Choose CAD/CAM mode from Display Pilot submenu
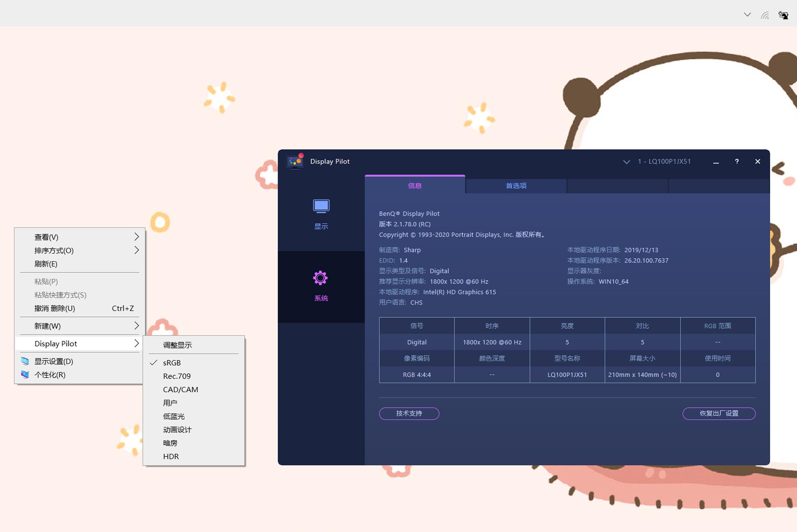Viewport: 797px width, 532px height. click(180, 389)
